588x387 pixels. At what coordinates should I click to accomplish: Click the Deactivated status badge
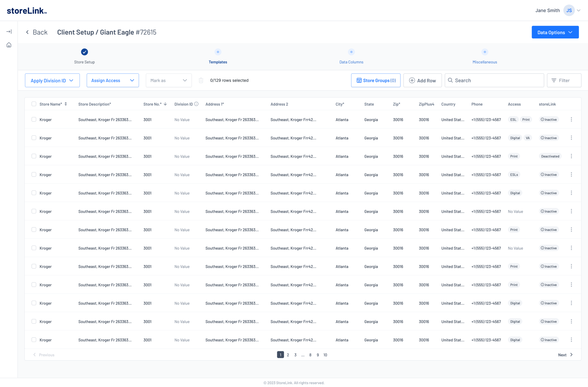coord(550,156)
